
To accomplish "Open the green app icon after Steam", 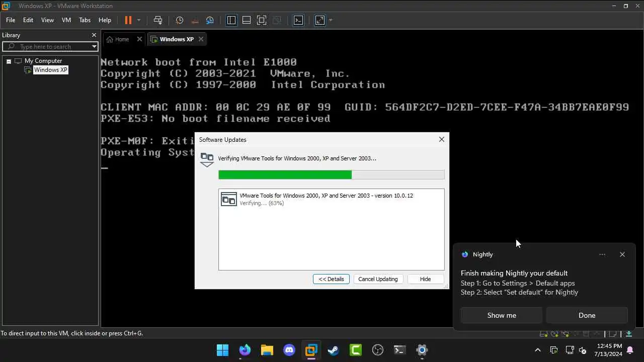I will (x=356, y=350).
